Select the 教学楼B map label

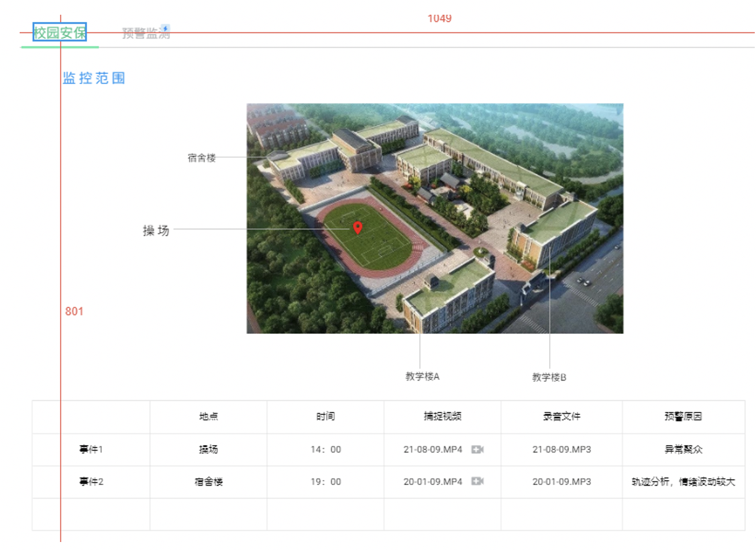(549, 377)
